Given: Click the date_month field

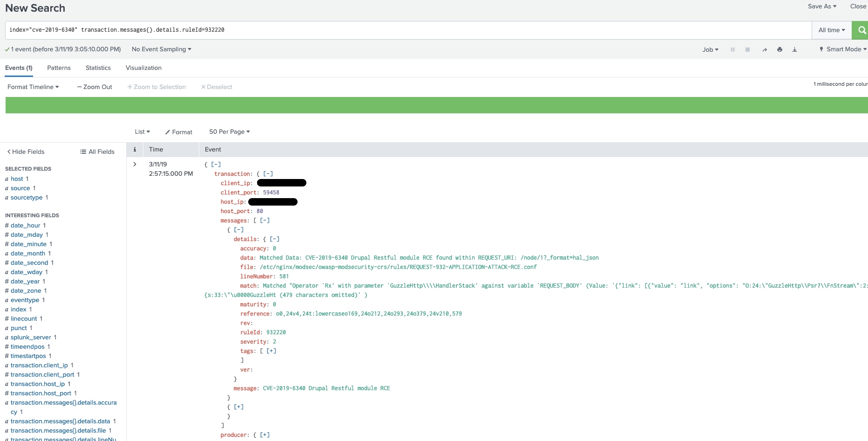Looking at the screenshot, I should [x=28, y=253].
